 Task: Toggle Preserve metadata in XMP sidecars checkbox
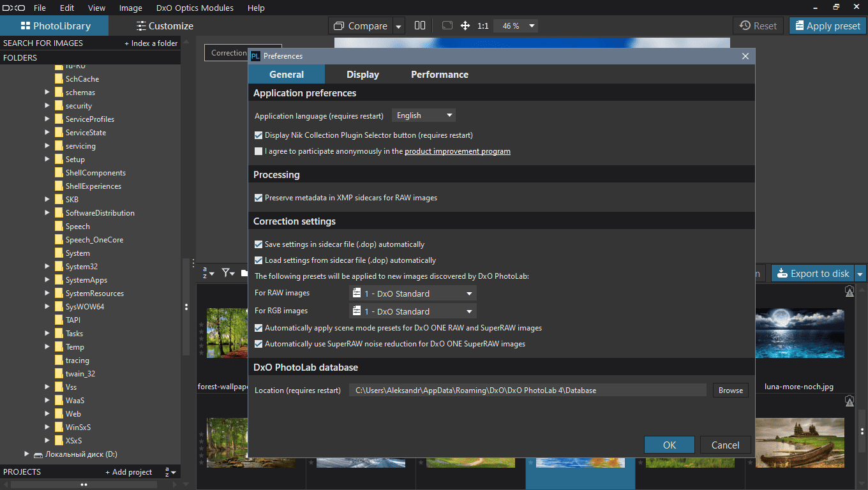click(x=258, y=198)
